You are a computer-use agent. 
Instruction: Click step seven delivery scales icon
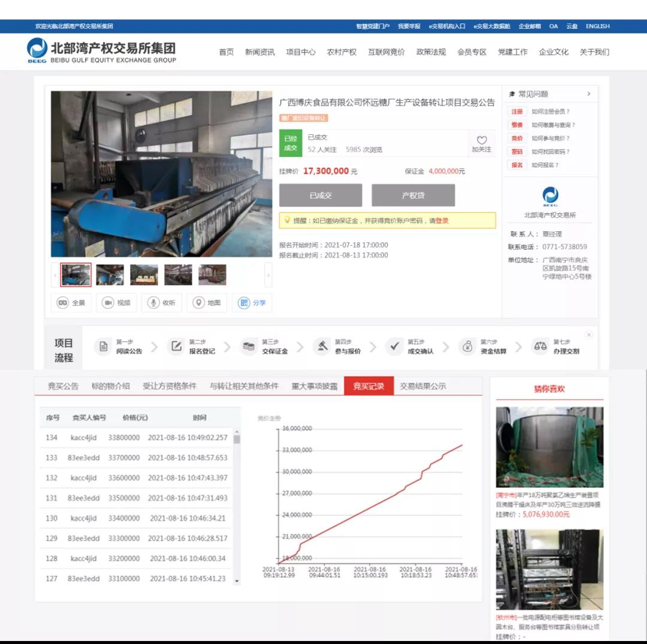[x=540, y=346]
